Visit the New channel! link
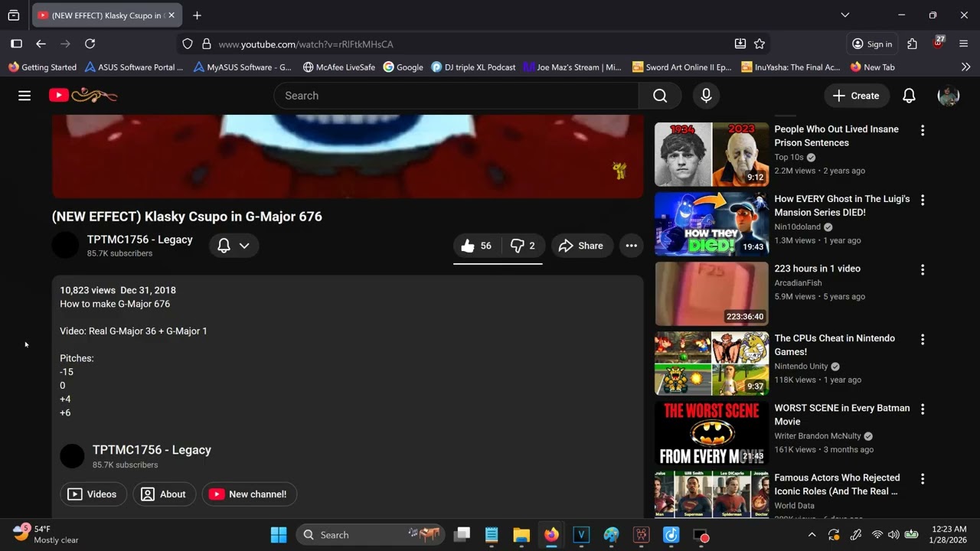This screenshot has width=980, height=551. coord(249,494)
